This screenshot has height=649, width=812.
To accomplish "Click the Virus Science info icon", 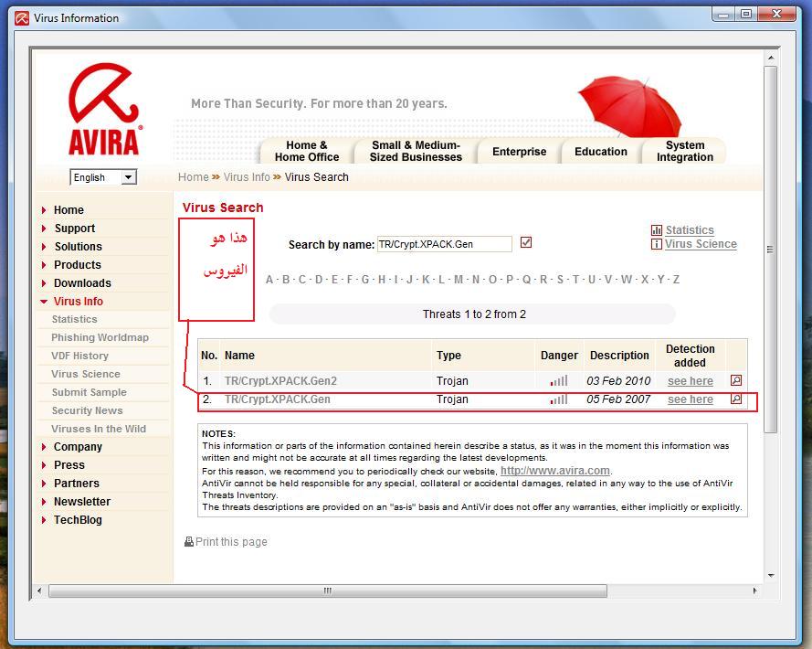I will click(656, 244).
